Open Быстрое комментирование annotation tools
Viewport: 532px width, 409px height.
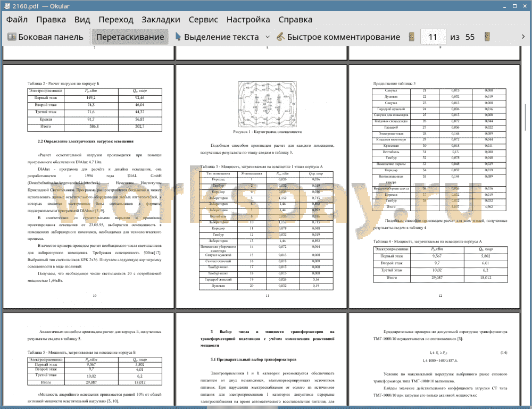coord(338,37)
